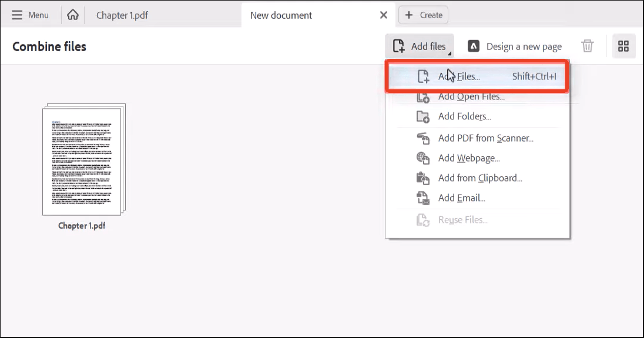Click the Add Email envelope icon
644x338 pixels.
pyautogui.click(x=423, y=198)
